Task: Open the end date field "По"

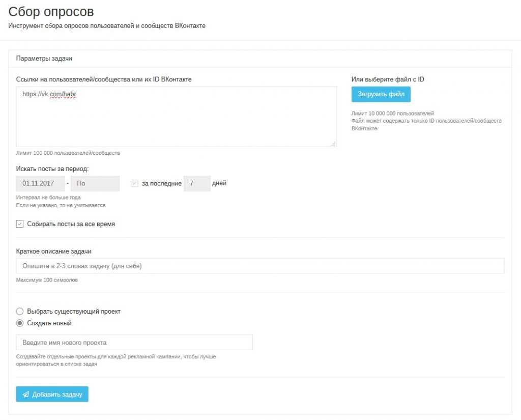Action: 95,183
